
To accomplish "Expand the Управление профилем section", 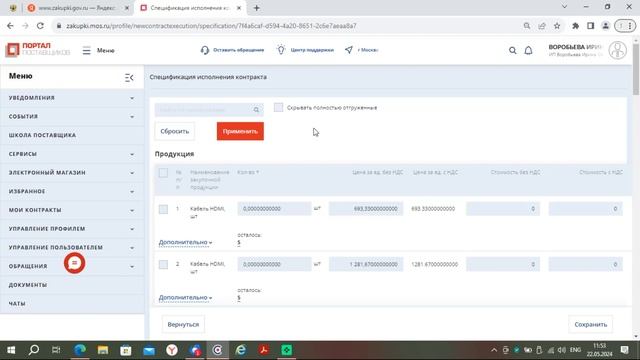I will 132,229.
